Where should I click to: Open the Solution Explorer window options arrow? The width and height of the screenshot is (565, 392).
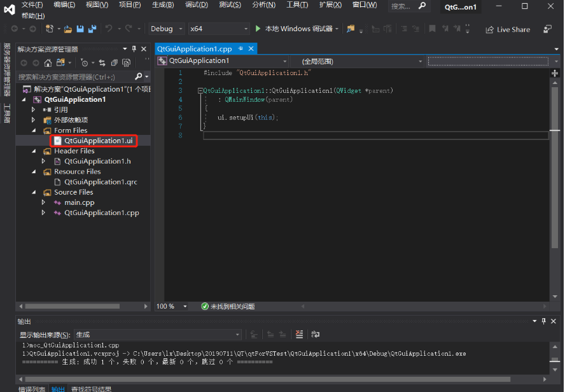pos(125,48)
